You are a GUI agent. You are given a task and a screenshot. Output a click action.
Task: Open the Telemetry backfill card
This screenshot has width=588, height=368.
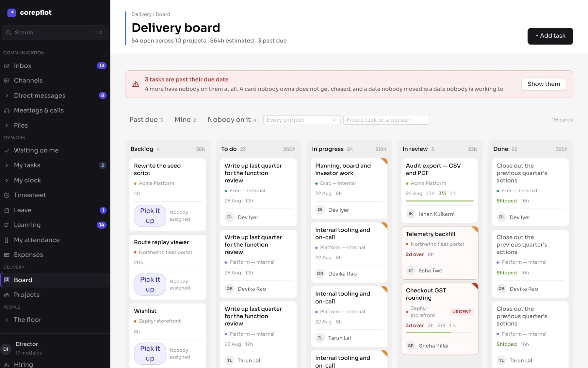[440, 253]
